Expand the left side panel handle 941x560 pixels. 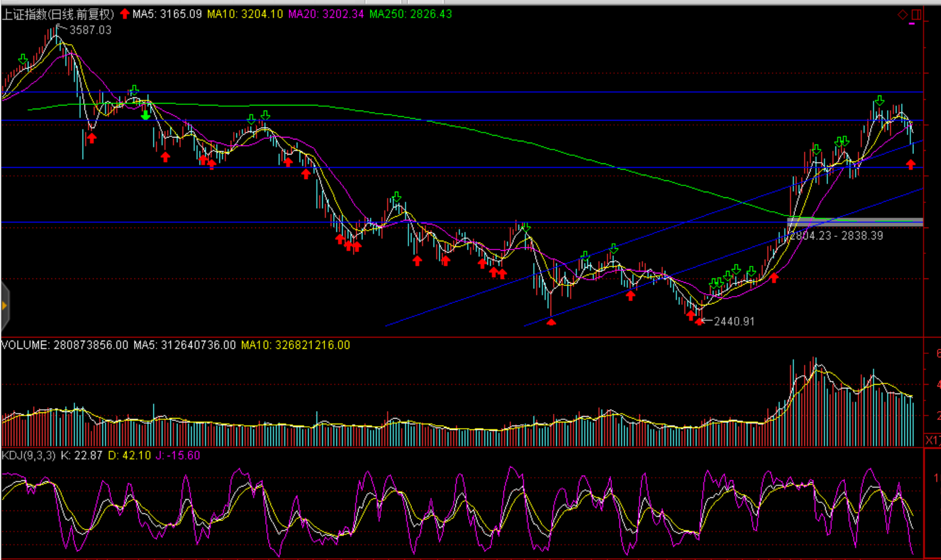point(4,306)
